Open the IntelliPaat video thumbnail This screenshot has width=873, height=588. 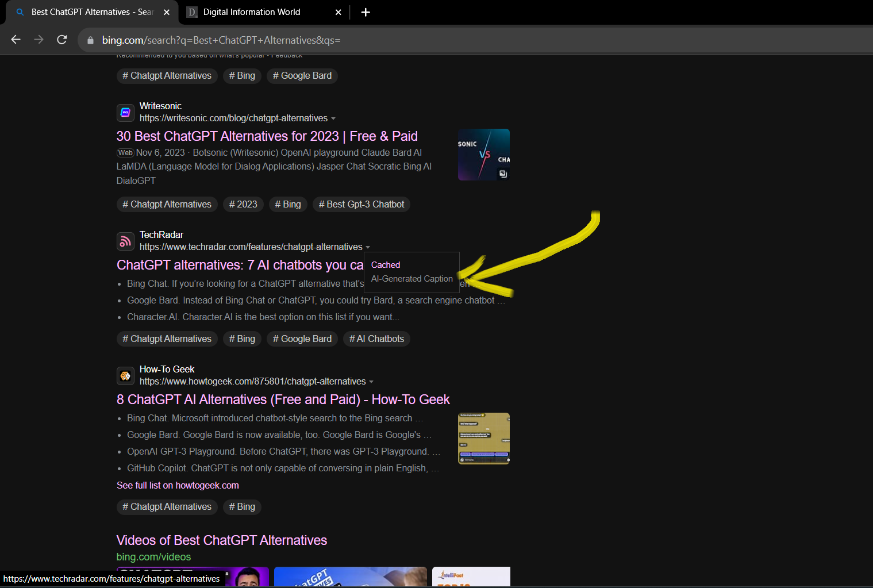click(471, 577)
